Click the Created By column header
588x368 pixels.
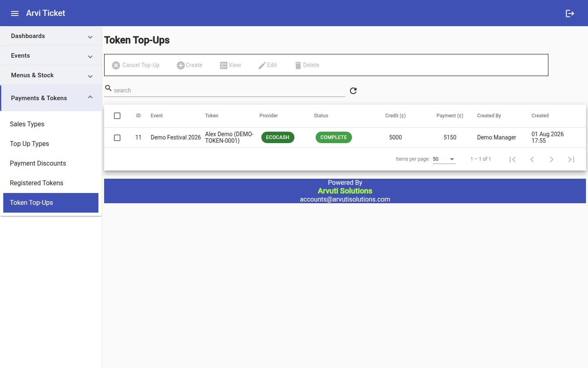point(489,116)
